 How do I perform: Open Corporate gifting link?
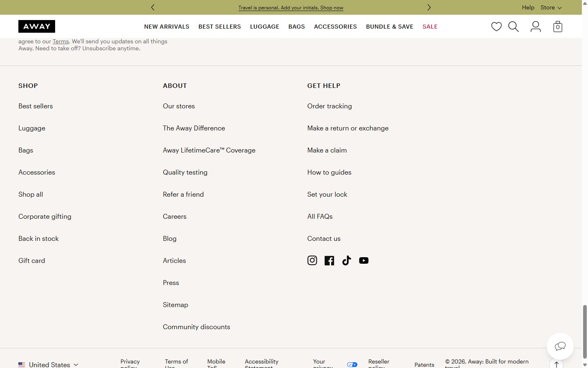click(45, 216)
